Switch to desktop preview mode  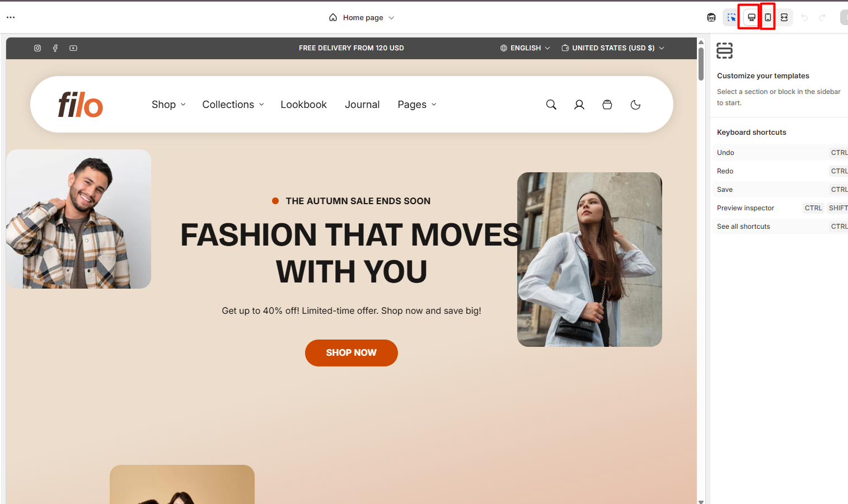pyautogui.click(x=751, y=17)
